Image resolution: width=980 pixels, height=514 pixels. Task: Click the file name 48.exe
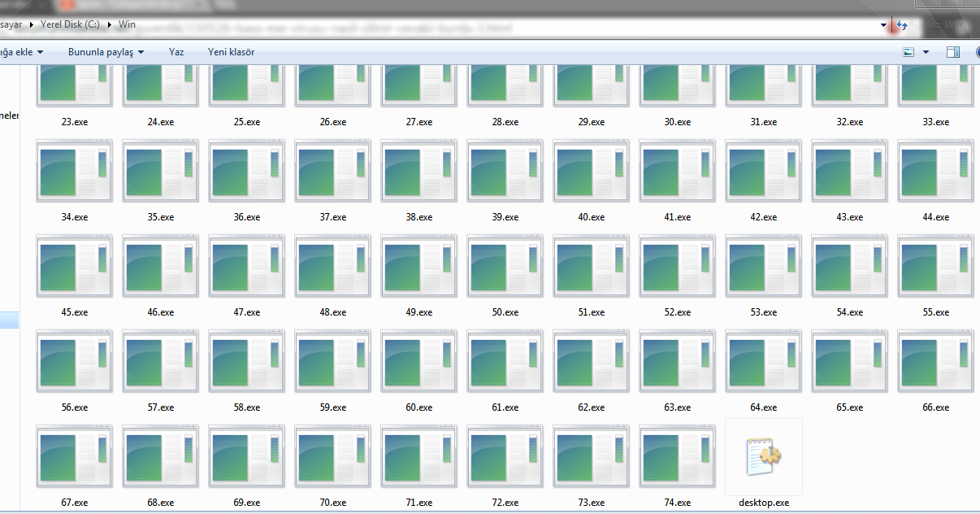[333, 312]
